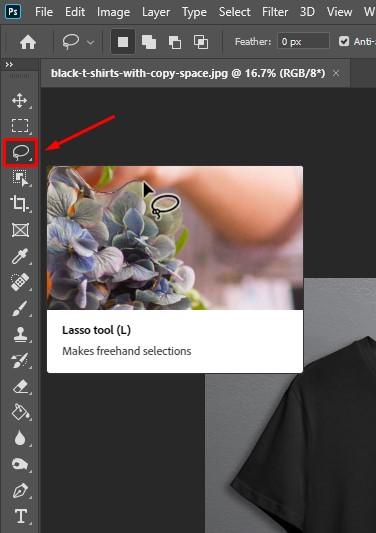Image resolution: width=376 pixels, height=533 pixels.
Task: Open the Filter menu
Action: (275, 12)
